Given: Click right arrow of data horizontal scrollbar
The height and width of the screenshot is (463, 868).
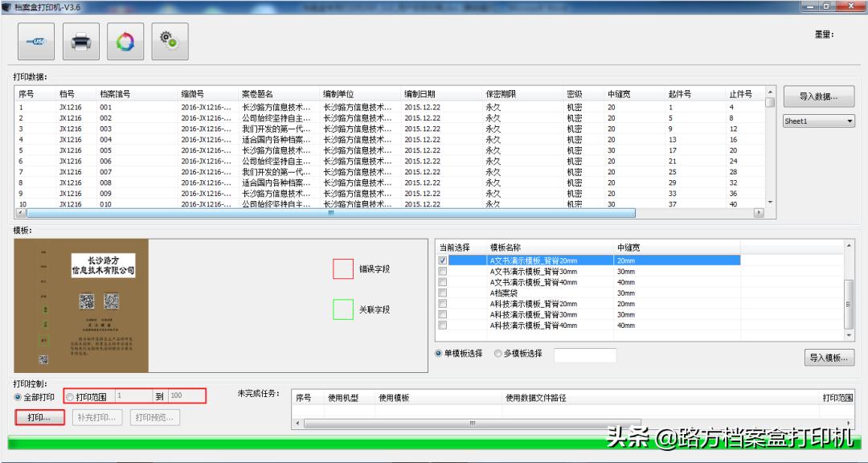Looking at the screenshot, I should pyautogui.click(x=759, y=213).
